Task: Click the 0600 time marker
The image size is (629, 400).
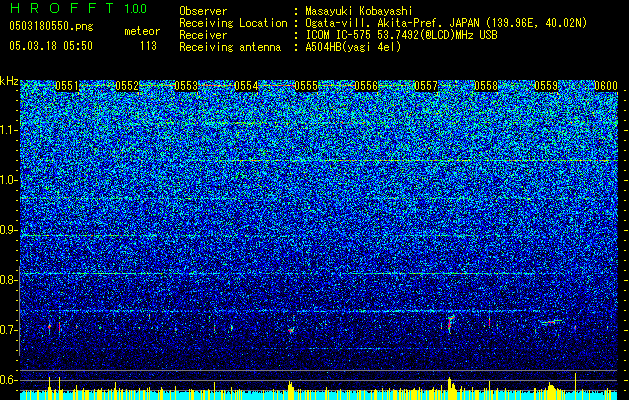Action: point(606,86)
